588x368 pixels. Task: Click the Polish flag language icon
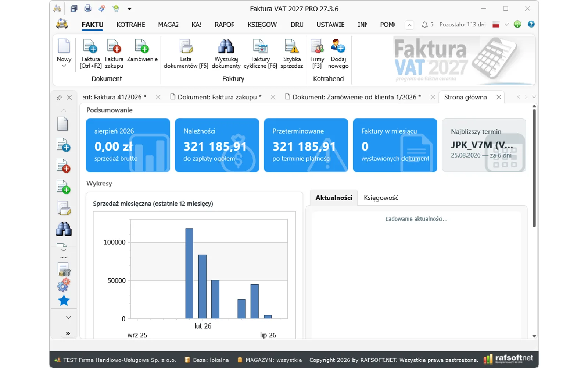pyautogui.click(x=496, y=25)
